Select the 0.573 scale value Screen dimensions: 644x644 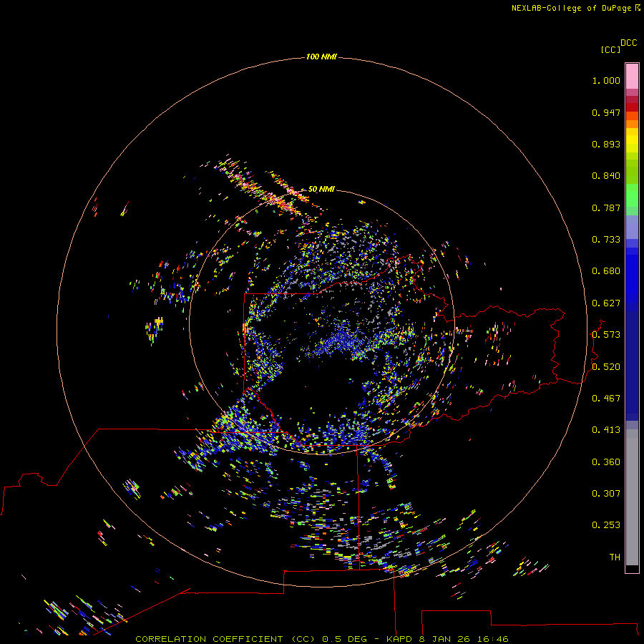[606, 335]
